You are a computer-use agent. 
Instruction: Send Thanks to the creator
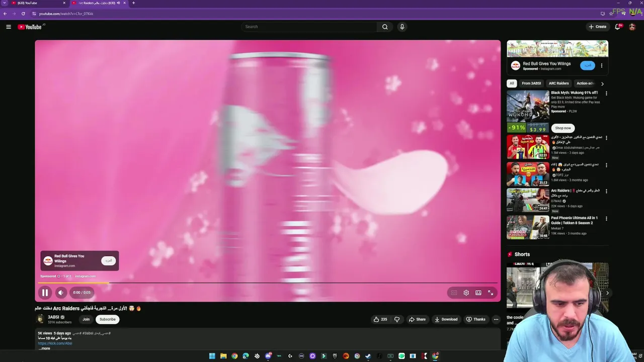point(476,319)
